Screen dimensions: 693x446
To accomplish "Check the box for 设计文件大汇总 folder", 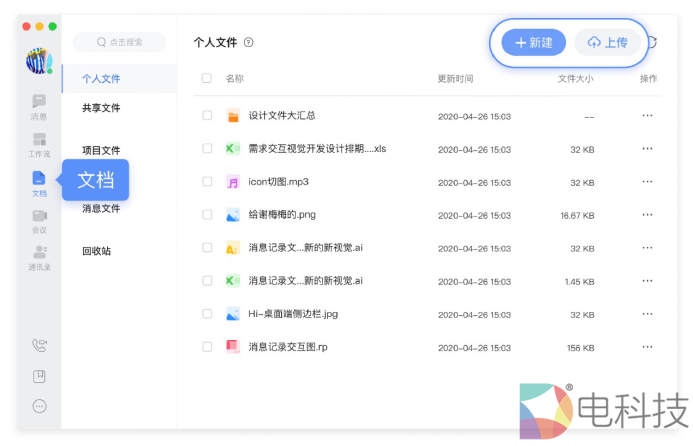I will click(x=207, y=116).
